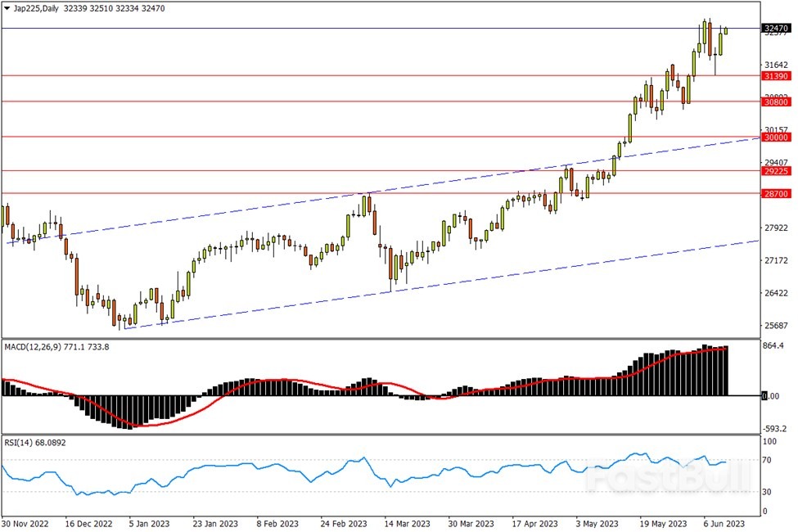The height and width of the screenshot is (532, 798).
Task: Click the 25687 value on the price axis
Action: point(776,326)
